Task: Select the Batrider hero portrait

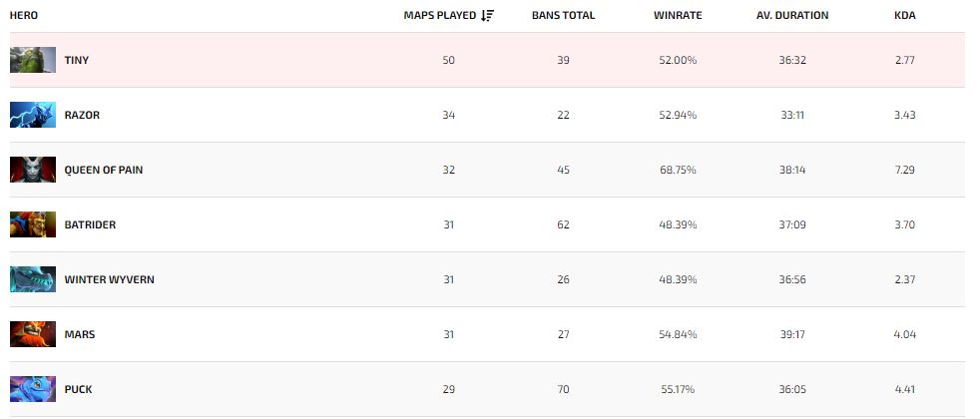Action: click(x=33, y=224)
